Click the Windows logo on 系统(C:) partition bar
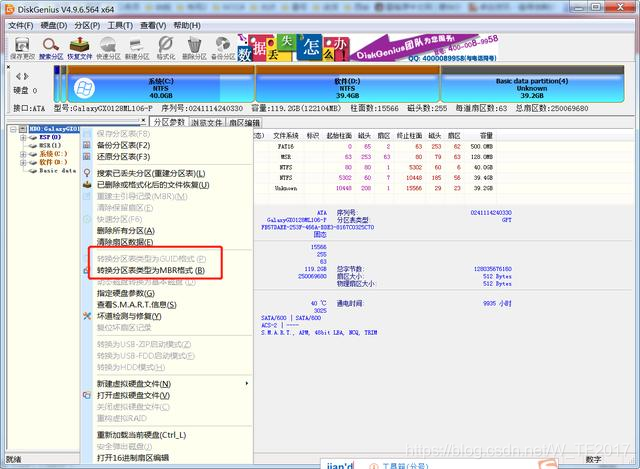This screenshot has height=469, width=640. click(84, 88)
